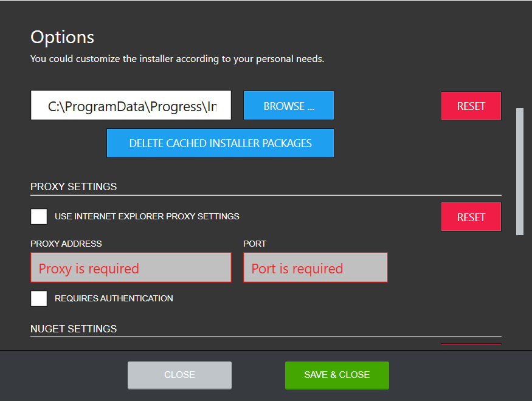
Task: Click the PROXY ADDRESS field label
Action: [x=66, y=244]
